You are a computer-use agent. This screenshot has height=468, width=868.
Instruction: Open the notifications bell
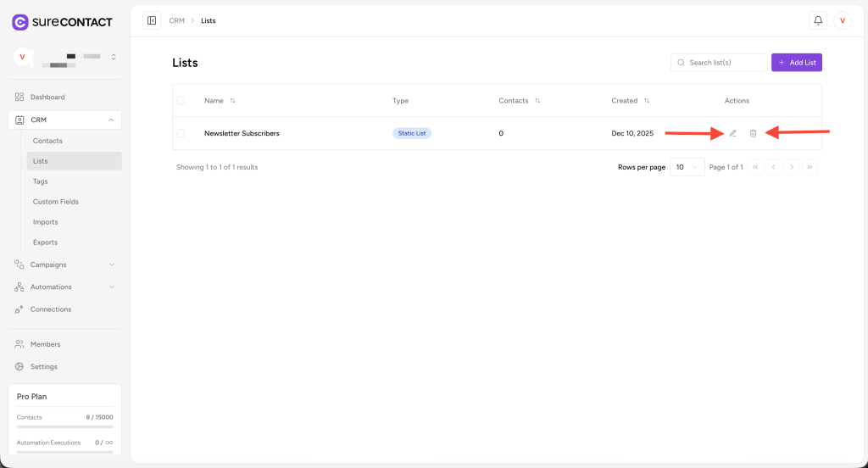pos(818,20)
